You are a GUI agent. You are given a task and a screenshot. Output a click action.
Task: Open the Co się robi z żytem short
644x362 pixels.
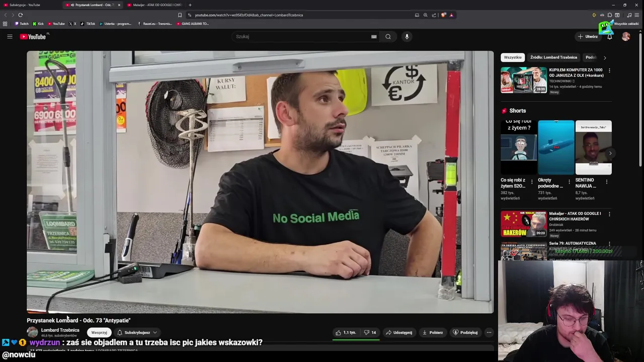coord(519,147)
